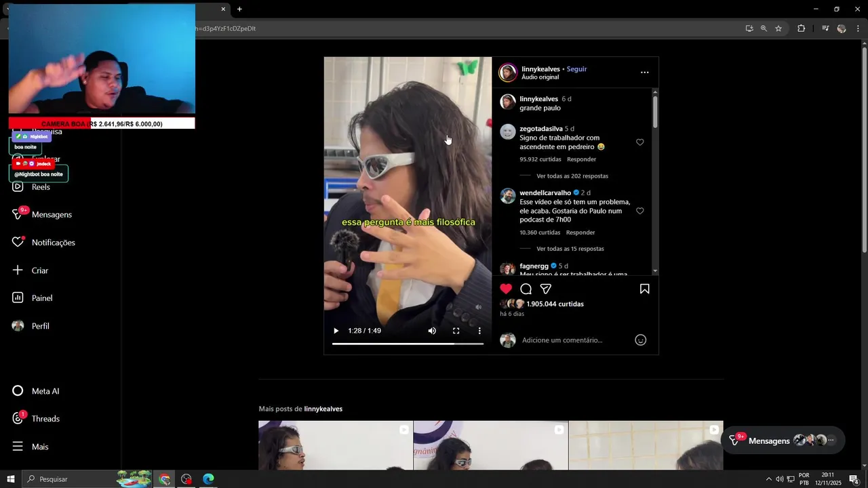Screen dimensions: 868x488
Task: Show hidden tray icons chevron
Action: (x=768, y=479)
